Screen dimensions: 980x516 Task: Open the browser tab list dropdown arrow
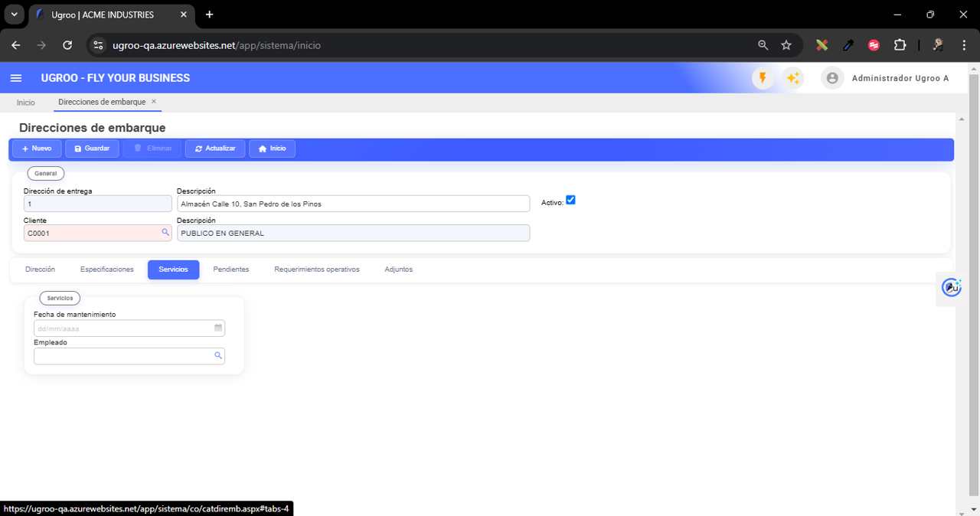(14, 15)
